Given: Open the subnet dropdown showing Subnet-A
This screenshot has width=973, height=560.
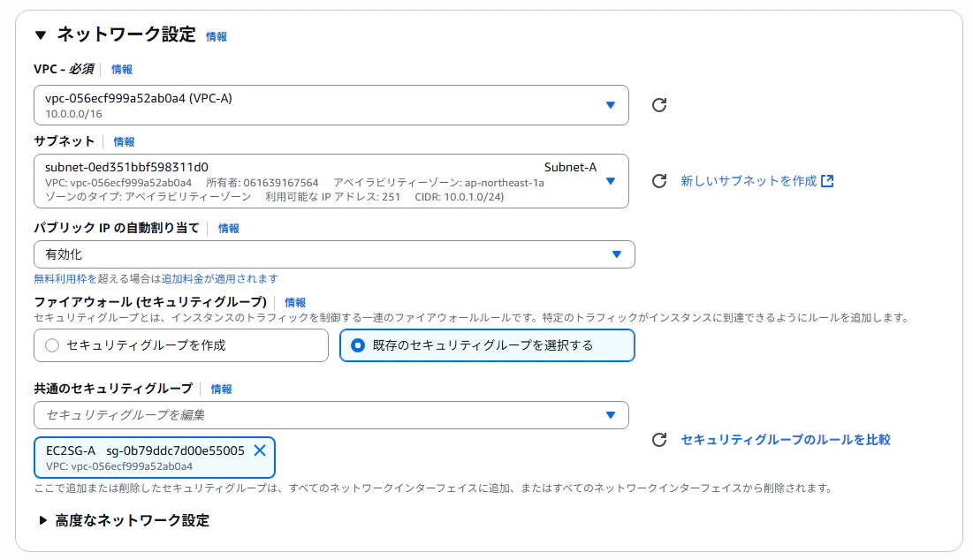Looking at the screenshot, I should [x=331, y=181].
